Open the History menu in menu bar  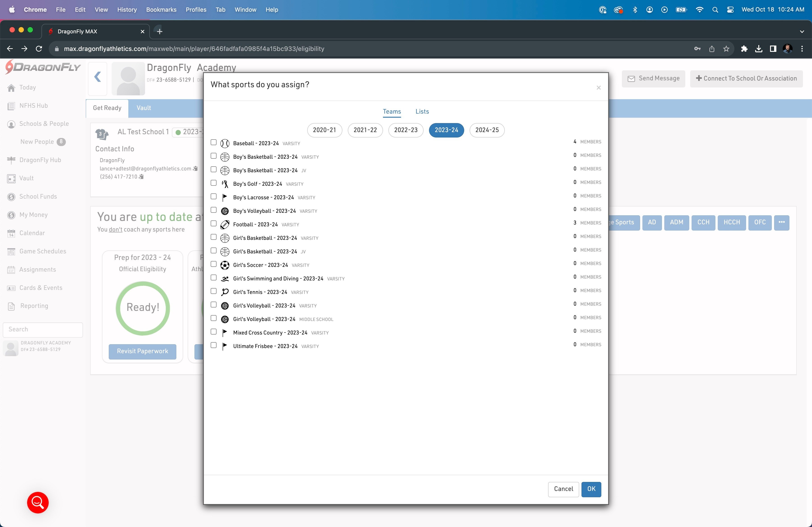(127, 9)
